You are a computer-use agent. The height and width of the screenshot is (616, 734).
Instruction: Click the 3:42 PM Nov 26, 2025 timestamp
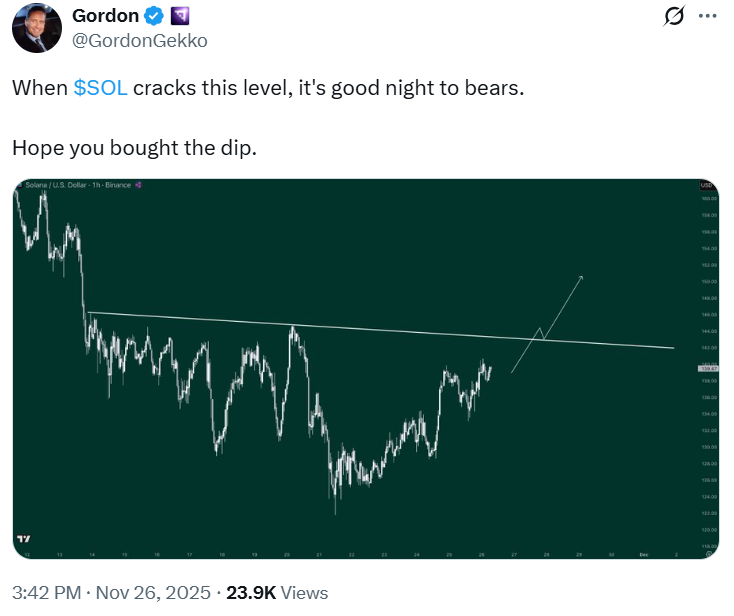pos(118,593)
